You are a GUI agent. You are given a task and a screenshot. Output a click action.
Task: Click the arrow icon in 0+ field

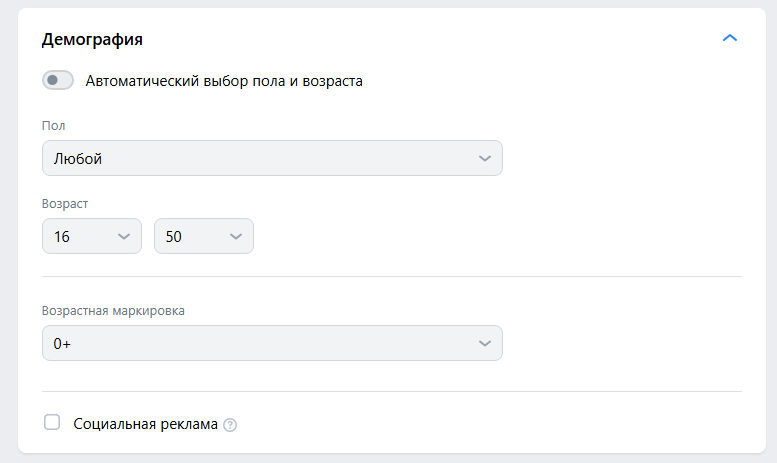point(485,343)
